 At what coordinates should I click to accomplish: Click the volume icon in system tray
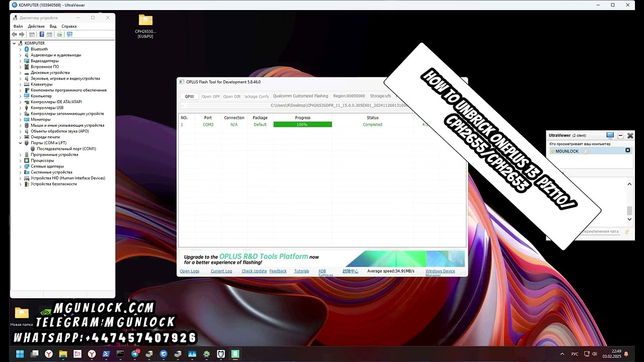click(x=595, y=354)
